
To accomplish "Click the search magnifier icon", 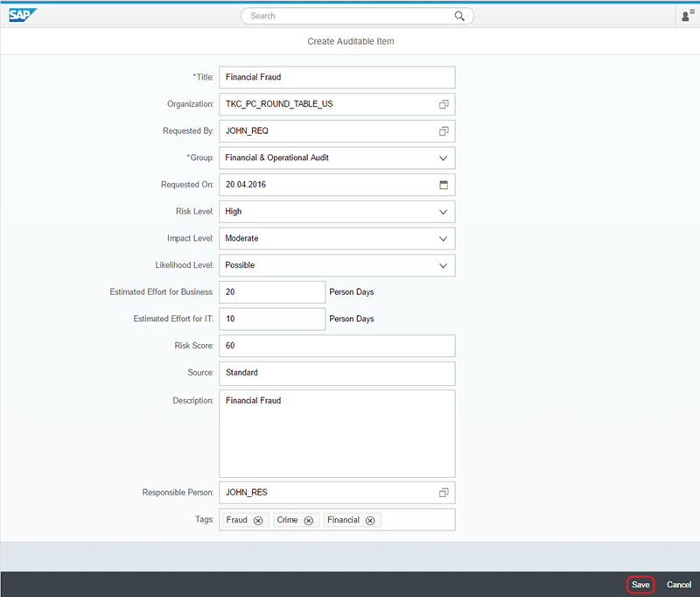I will click(459, 16).
